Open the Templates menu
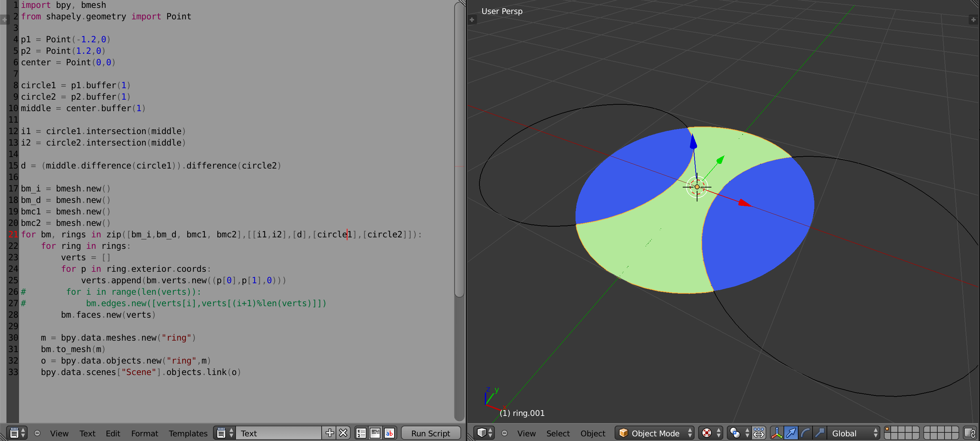Screen dimensions: 980x441 [188, 433]
